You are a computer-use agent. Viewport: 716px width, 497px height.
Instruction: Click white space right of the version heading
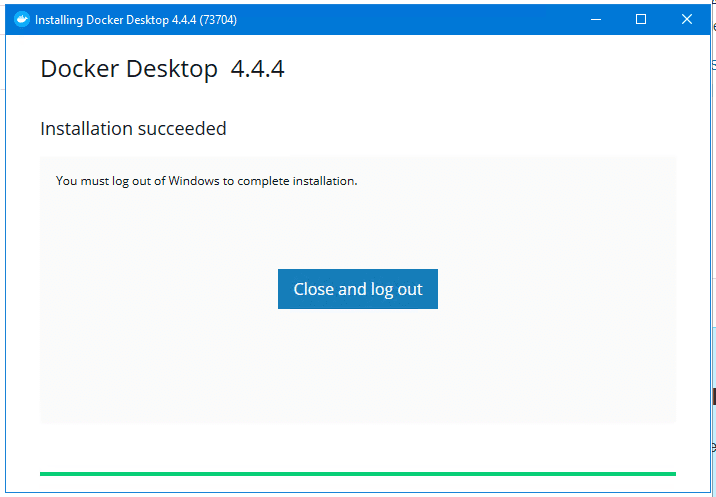click(480, 69)
